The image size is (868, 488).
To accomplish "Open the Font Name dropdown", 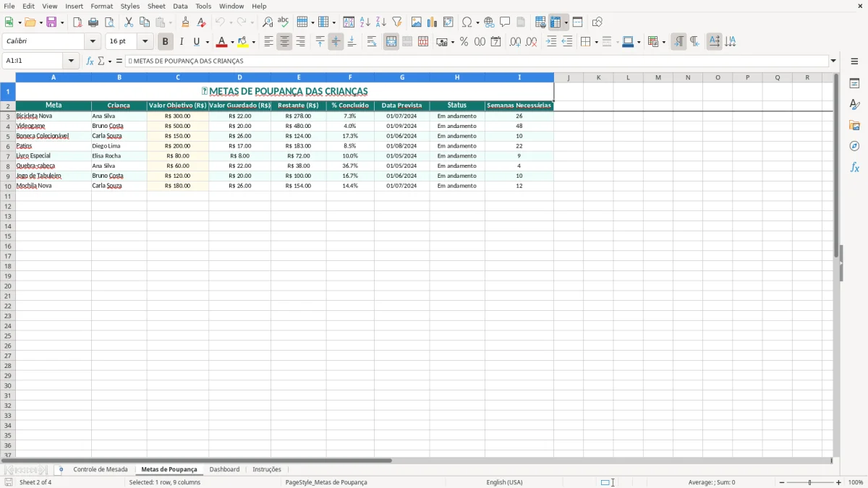I will [x=93, y=42].
